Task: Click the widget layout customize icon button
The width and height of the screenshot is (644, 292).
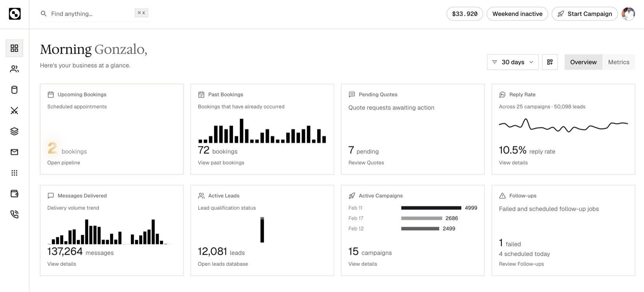Action: (x=550, y=62)
